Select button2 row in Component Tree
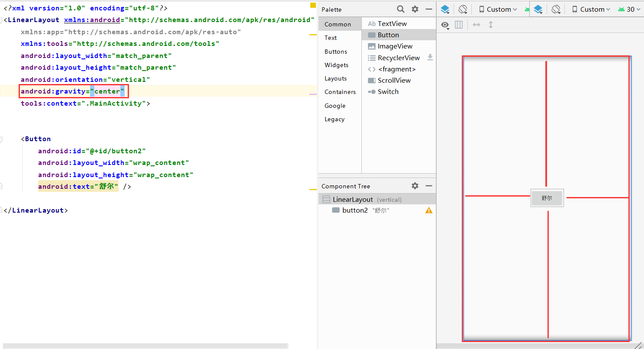Screen dimensions: 644x349 click(x=377, y=210)
